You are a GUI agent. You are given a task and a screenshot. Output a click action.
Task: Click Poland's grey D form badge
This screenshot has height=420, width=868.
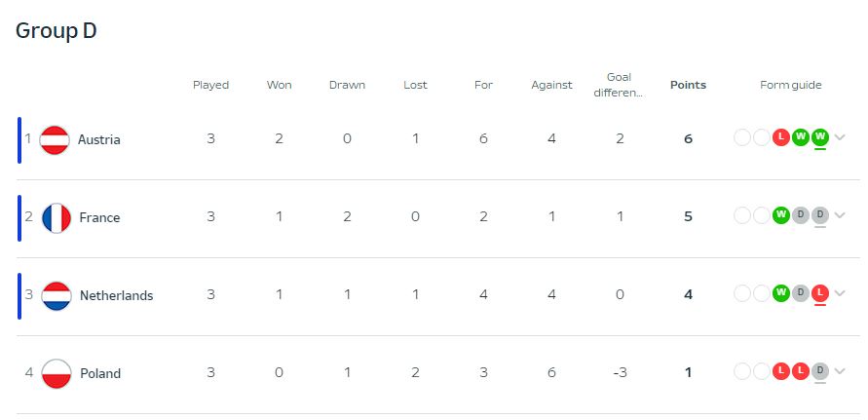click(820, 370)
